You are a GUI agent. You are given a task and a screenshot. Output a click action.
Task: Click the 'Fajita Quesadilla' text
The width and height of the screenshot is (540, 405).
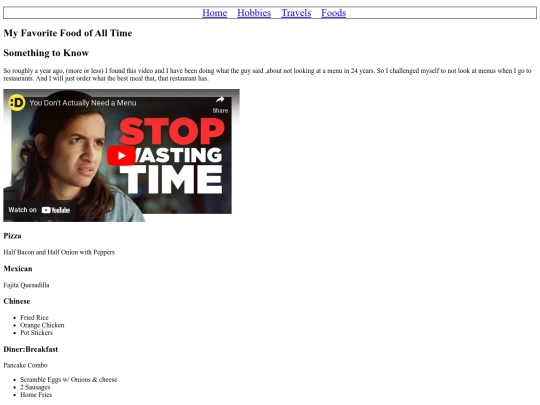tap(27, 285)
